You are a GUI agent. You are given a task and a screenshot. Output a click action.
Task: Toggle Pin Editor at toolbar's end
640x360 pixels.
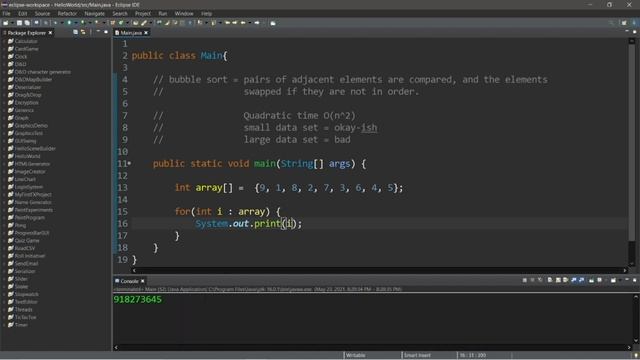pyautogui.click(x=273, y=23)
